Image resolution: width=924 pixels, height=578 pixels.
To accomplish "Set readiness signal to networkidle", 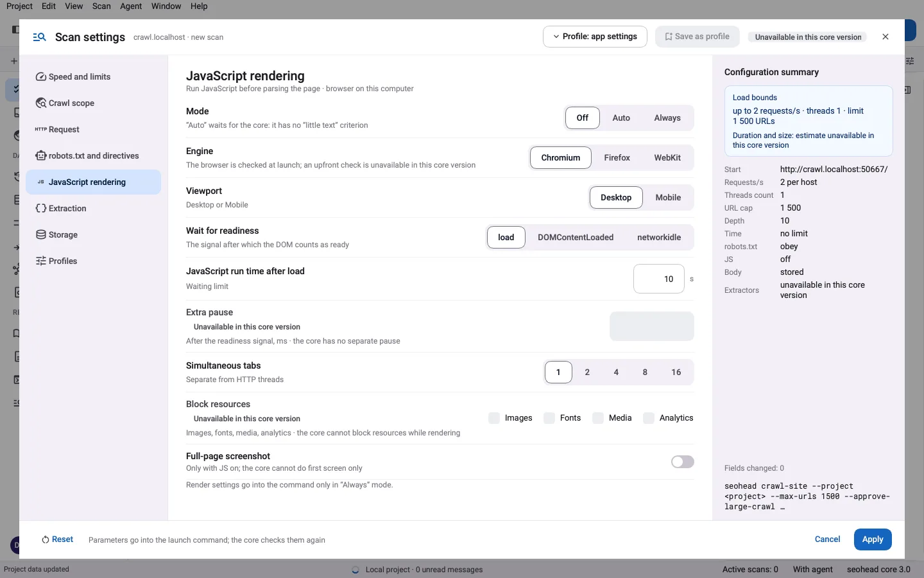I will click(659, 238).
